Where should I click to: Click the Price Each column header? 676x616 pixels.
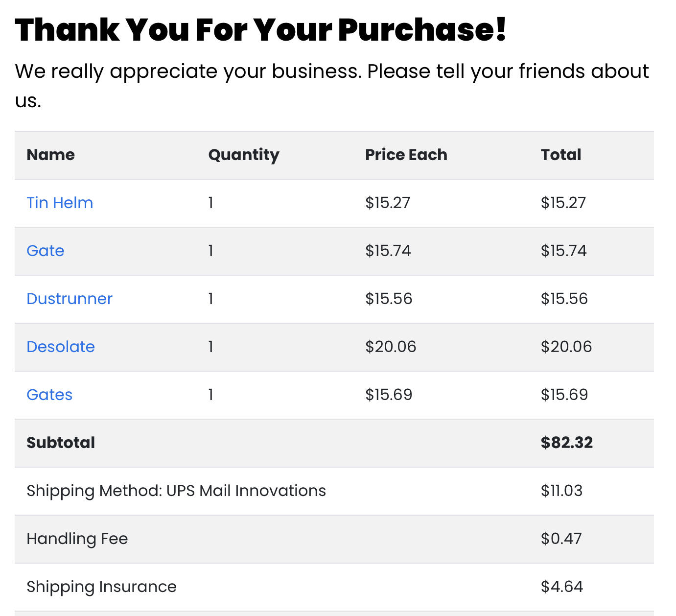click(406, 155)
